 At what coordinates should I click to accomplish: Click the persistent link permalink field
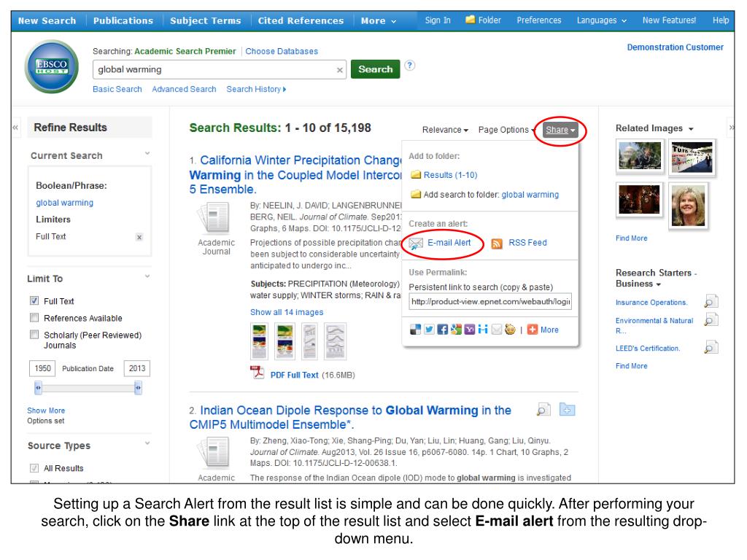490,301
